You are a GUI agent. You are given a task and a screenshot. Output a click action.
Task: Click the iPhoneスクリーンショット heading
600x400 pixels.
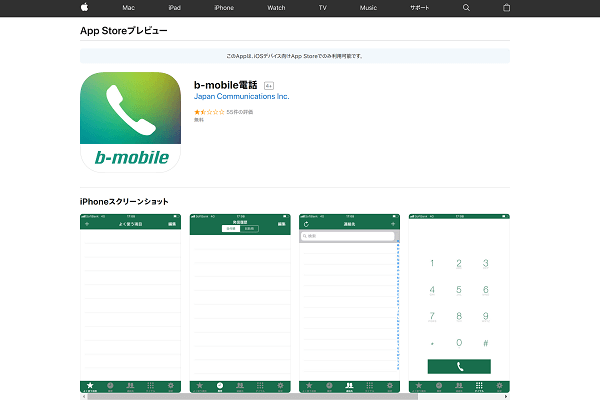[124, 201]
